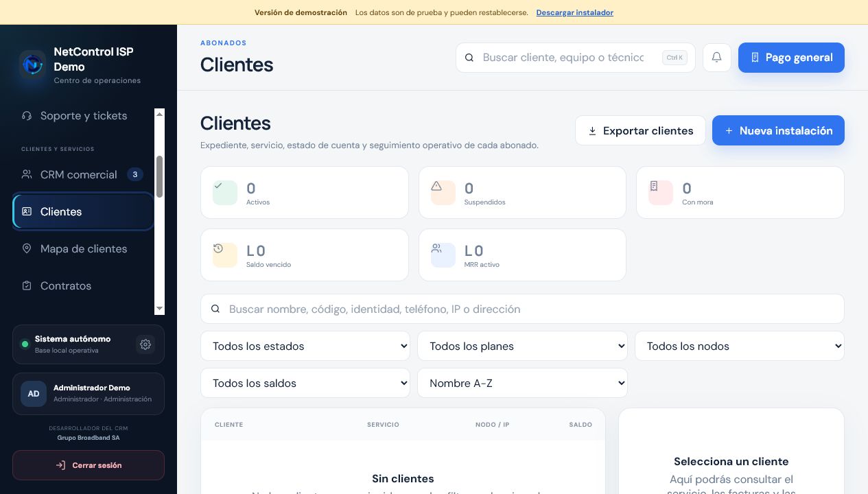The image size is (868, 494).
Task: Click the Pago general button
Action: click(x=791, y=58)
